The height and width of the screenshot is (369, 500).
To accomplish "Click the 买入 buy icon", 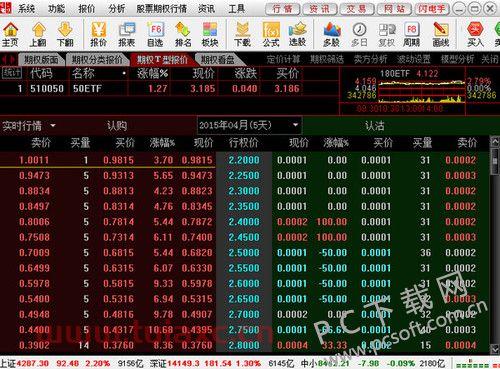I will click(x=475, y=34).
